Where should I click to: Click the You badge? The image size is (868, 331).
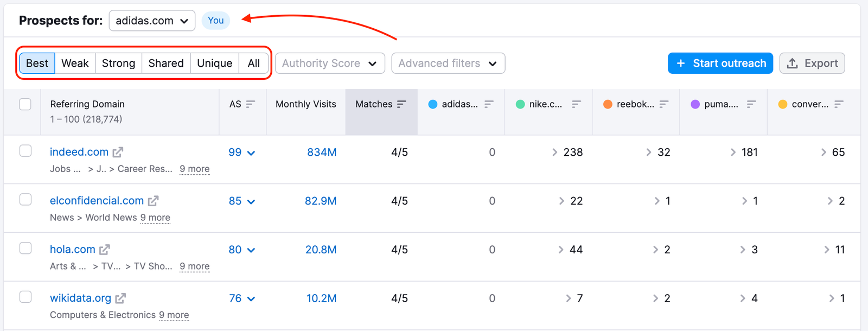(216, 21)
